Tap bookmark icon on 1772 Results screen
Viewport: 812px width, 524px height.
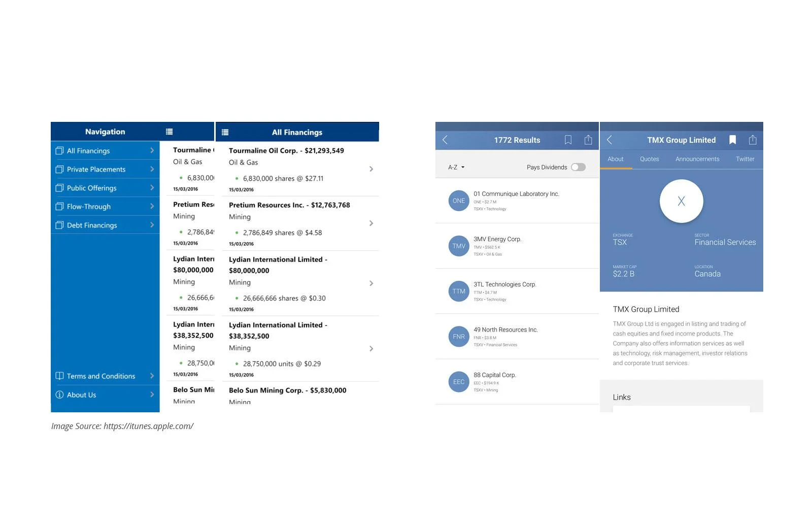(568, 140)
